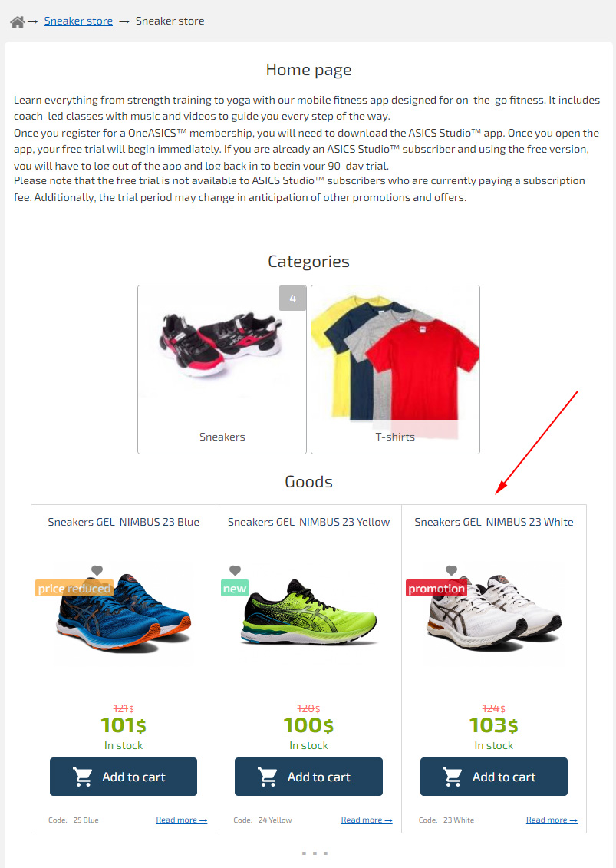
Task: Click the gray count badge showing 4
Action: pyautogui.click(x=293, y=299)
